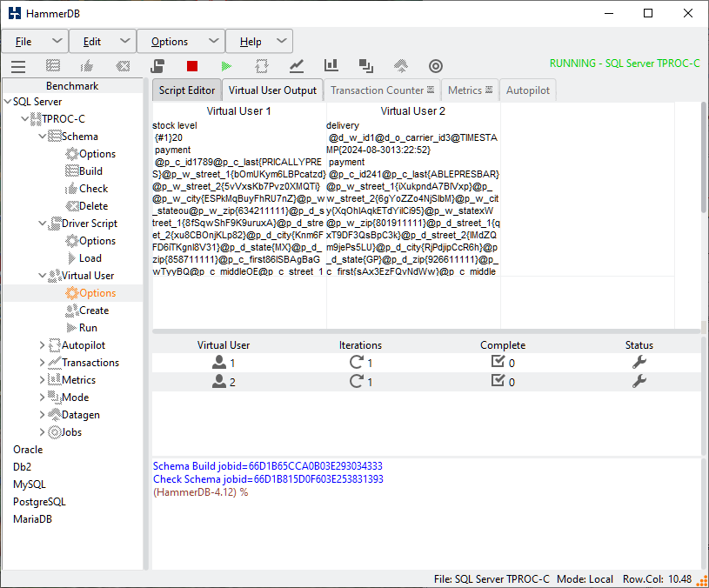Switch to the Metrics tab
Screen dimensions: 709x588
[x=471, y=90]
